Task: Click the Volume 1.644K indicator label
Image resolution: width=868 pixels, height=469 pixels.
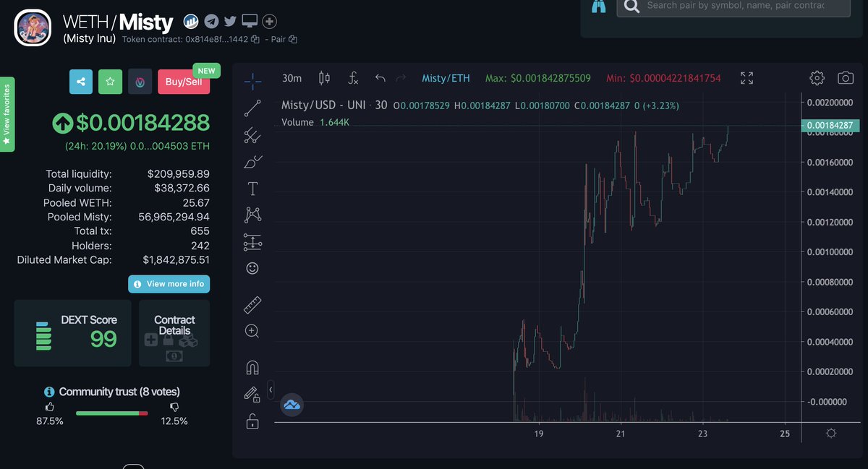Action: click(315, 122)
